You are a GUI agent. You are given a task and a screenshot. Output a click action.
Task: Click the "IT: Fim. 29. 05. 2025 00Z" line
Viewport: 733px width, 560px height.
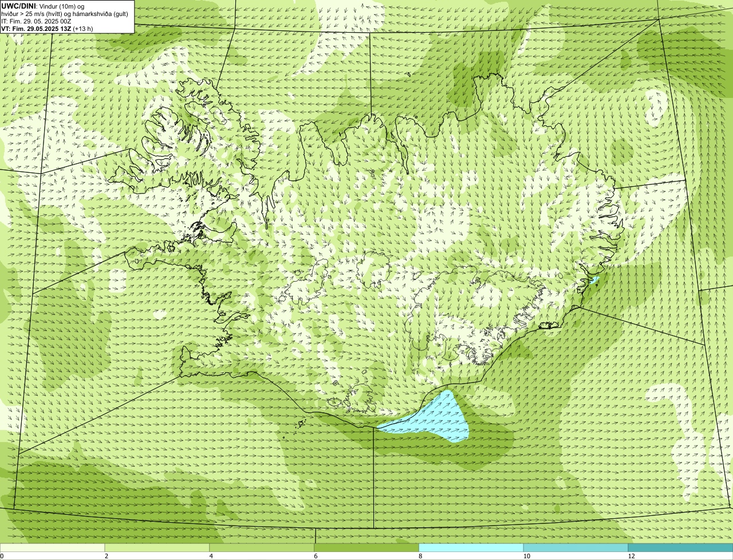[37, 21]
